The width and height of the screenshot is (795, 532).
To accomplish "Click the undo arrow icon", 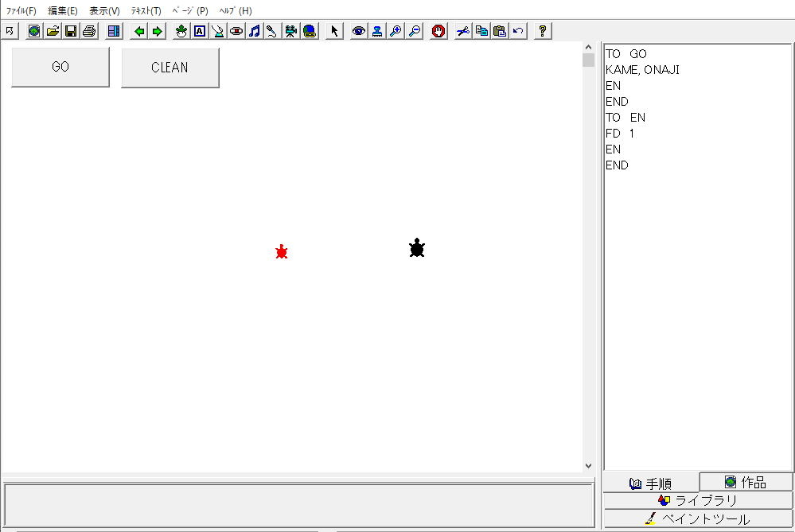I will click(x=518, y=31).
